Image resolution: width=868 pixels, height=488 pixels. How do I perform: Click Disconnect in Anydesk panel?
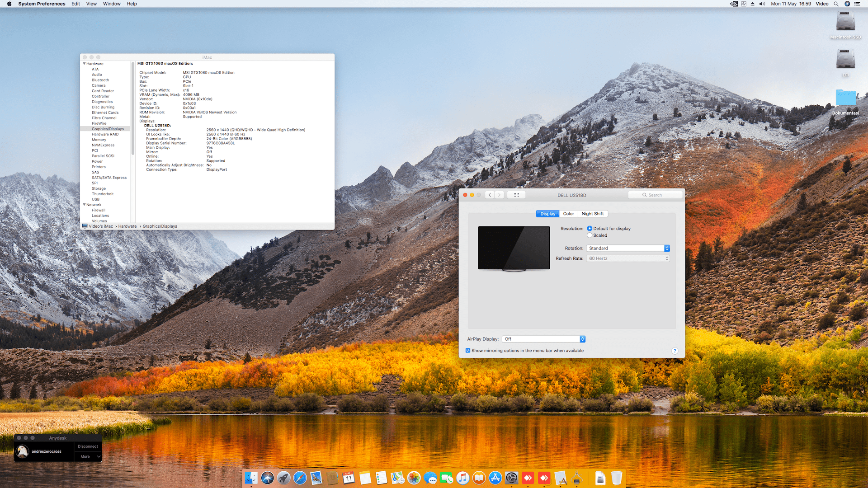pyautogui.click(x=88, y=446)
